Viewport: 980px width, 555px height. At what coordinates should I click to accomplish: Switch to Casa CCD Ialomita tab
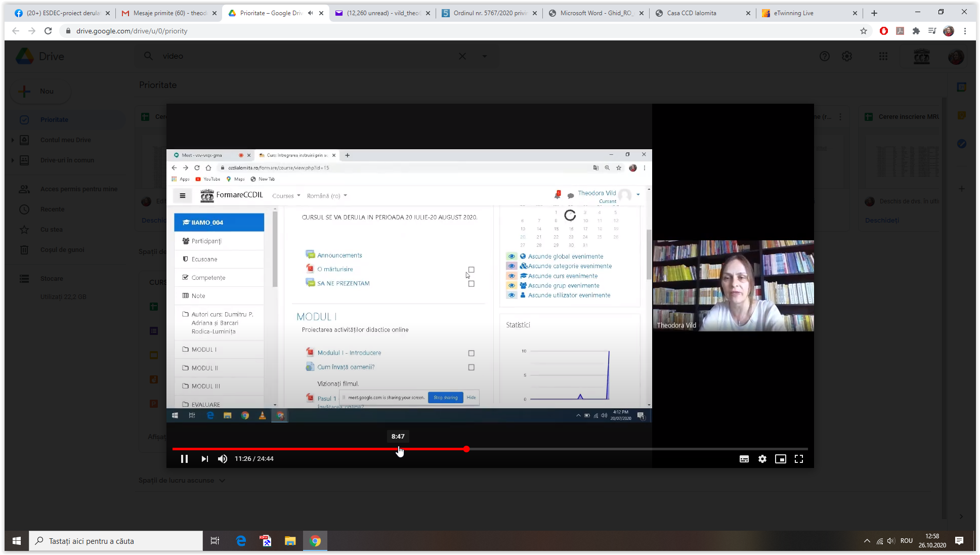tap(703, 13)
